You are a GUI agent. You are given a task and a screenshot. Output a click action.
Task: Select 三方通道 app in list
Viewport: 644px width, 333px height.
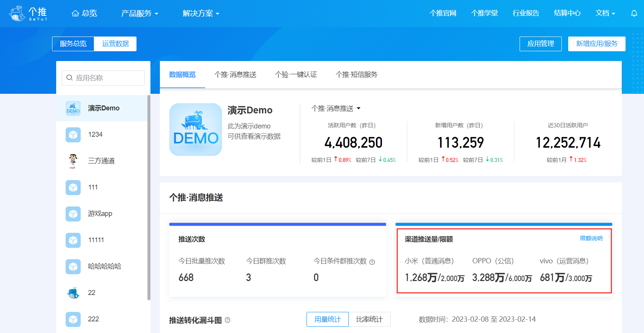[x=102, y=161]
